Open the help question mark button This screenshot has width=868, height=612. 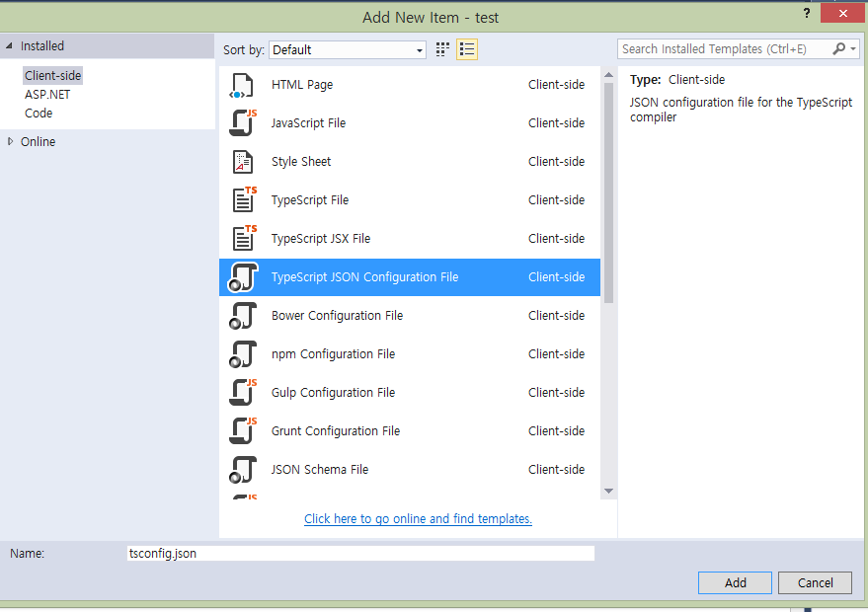click(807, 13)
